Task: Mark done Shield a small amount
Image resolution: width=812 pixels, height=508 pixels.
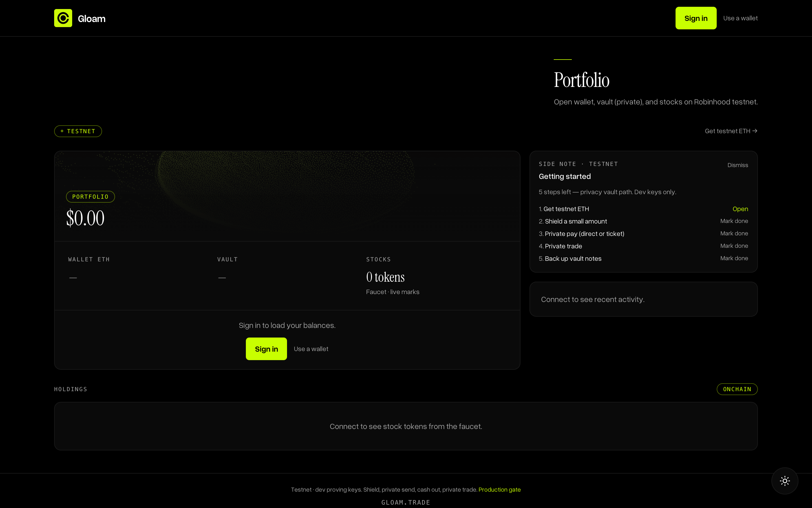Action: tap(734, 221)
